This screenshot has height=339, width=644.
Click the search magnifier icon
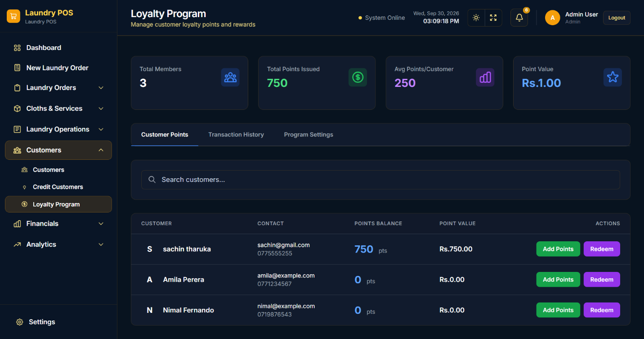[x=152, y=180]
